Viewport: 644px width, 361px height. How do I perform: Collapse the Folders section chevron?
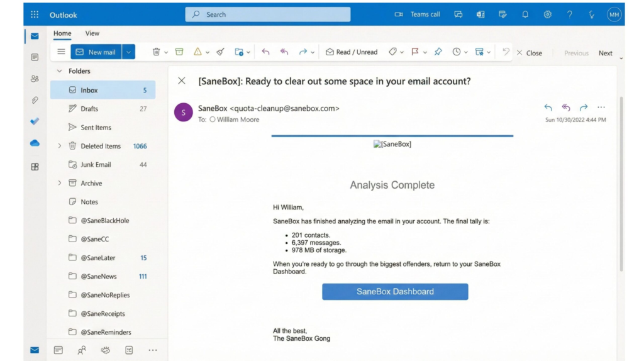[60, 71]
